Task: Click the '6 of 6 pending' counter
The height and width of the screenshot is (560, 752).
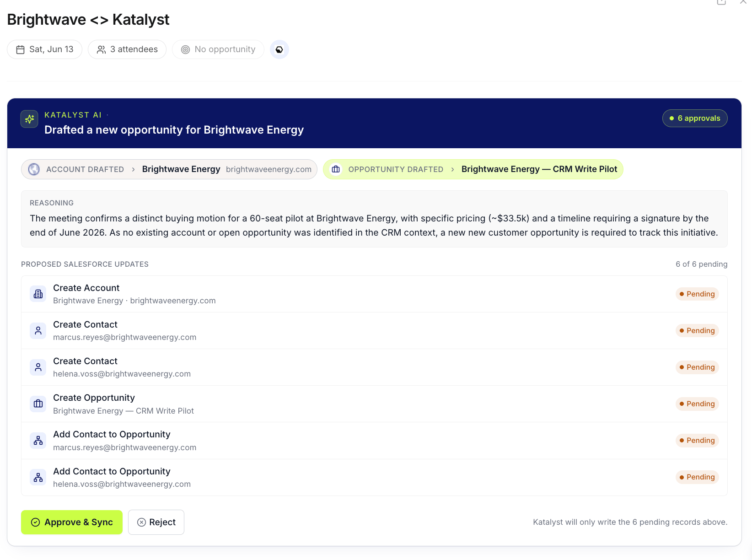Action: (701, 264)
